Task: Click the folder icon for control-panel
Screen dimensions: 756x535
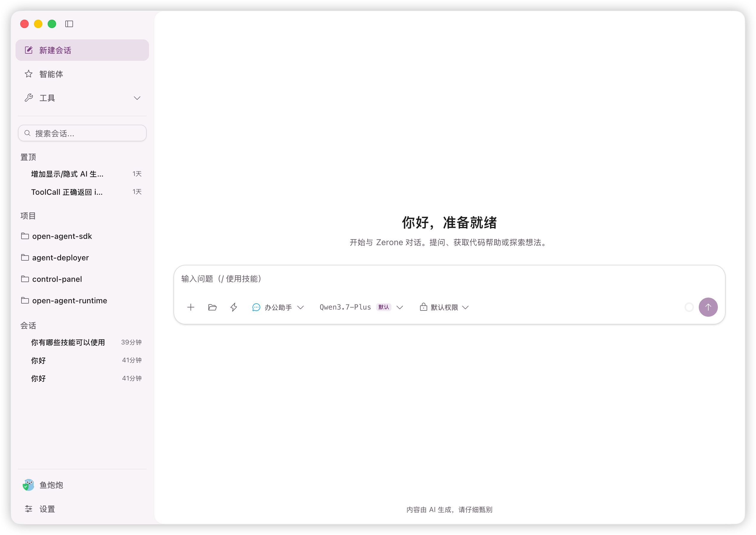Action: coord(25,279)
